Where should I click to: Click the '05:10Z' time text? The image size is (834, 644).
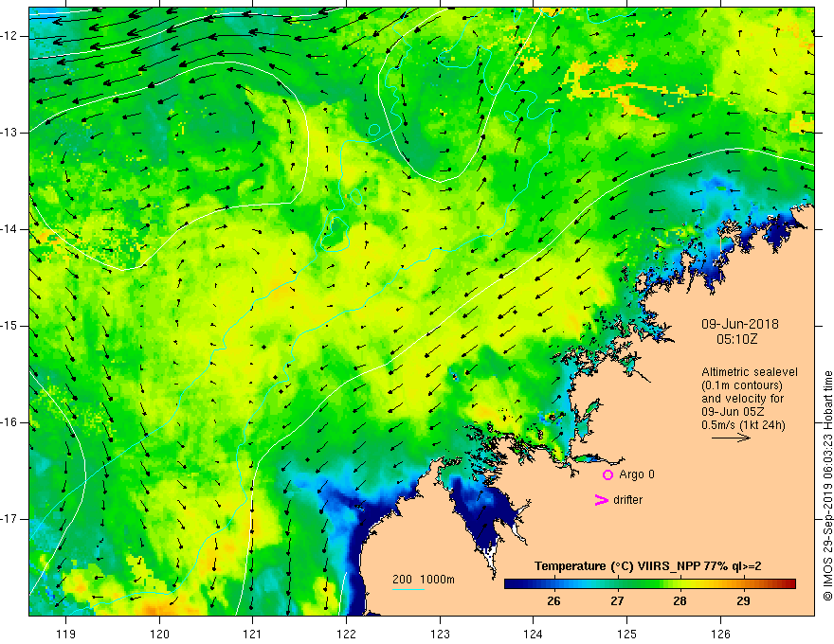pyautogui.click(x=737, y=339)
